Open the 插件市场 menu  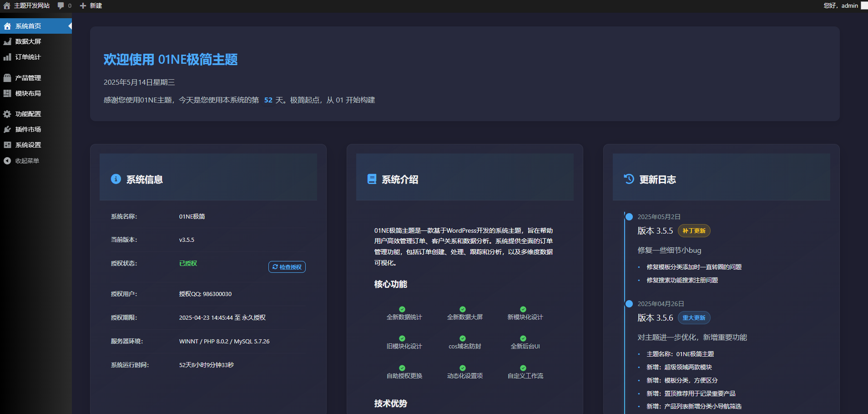(36, 129)
